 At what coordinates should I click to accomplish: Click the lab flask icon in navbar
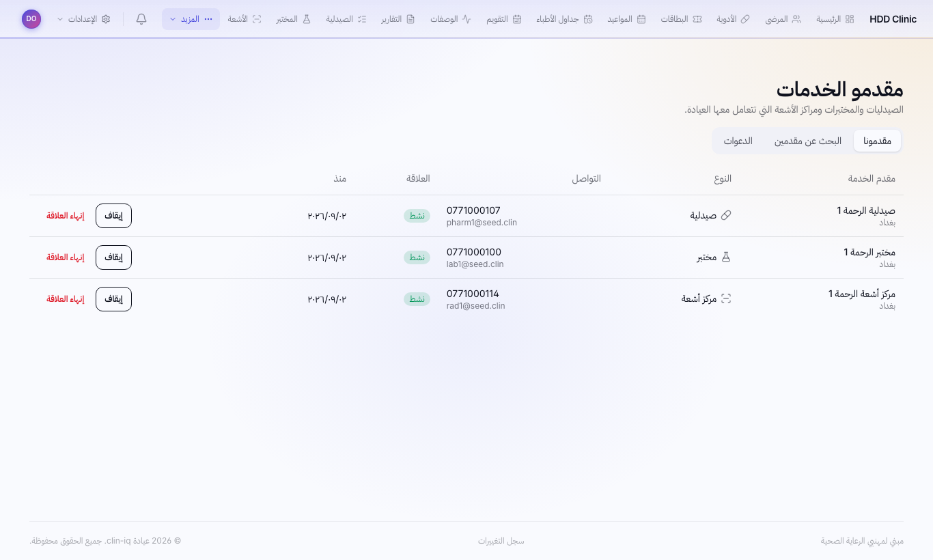click(307, 19)
